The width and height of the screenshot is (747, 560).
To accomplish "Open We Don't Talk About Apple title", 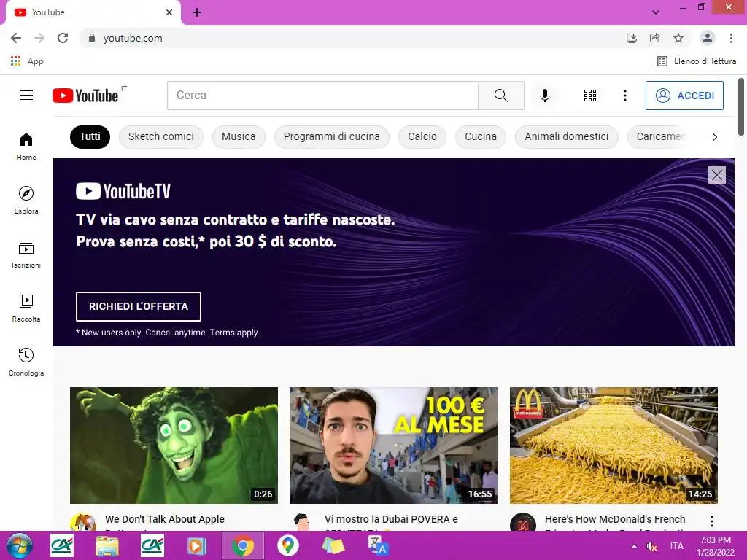I will tap(165, 519).
